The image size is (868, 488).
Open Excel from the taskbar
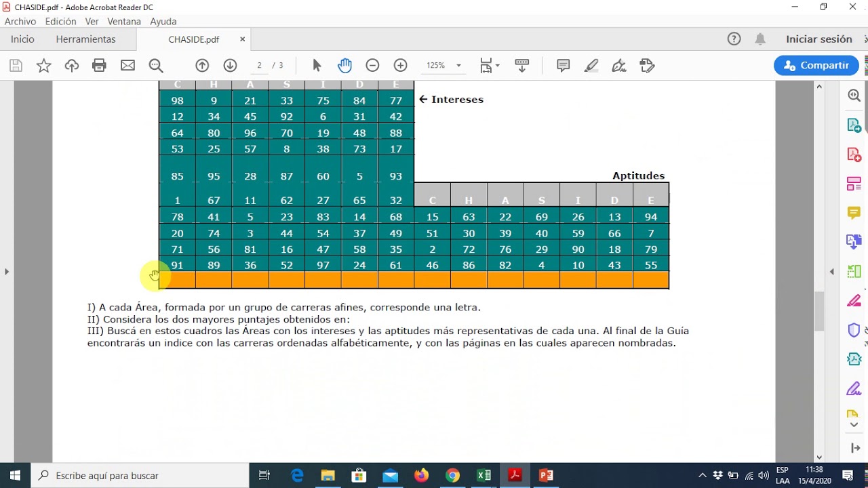click(x=484, y=476)
